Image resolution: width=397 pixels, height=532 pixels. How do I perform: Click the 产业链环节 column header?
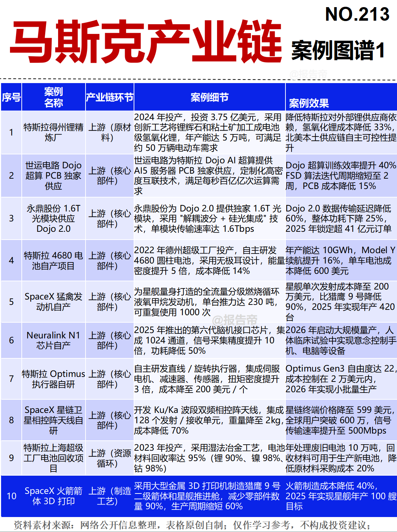(110, 97)
